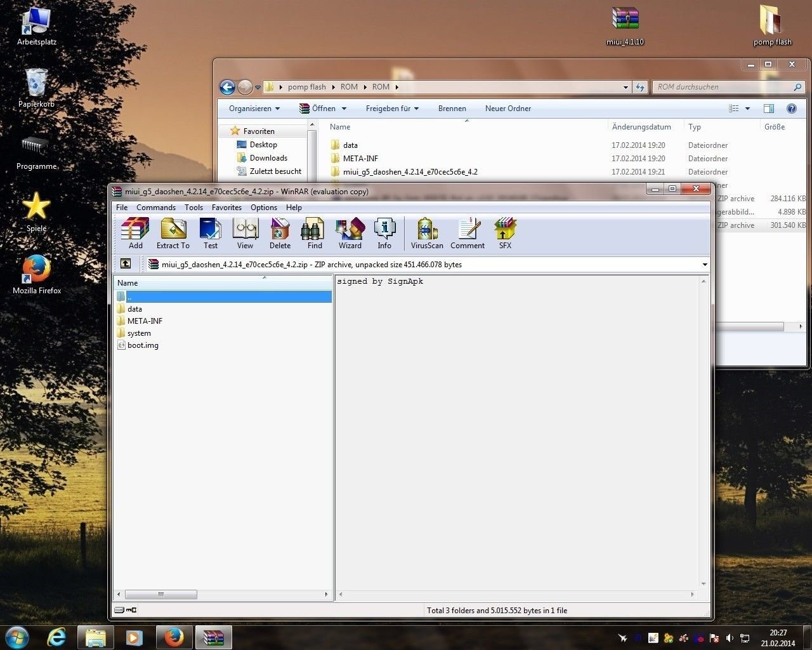Select the boot.img file in the archive

pos(138,345)
